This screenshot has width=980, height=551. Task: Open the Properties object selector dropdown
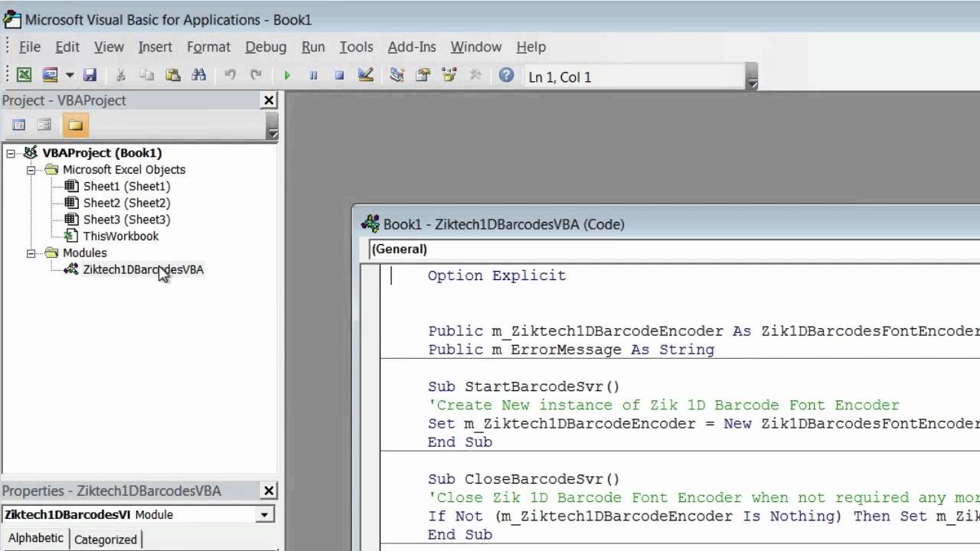click(x=264, y=515)
